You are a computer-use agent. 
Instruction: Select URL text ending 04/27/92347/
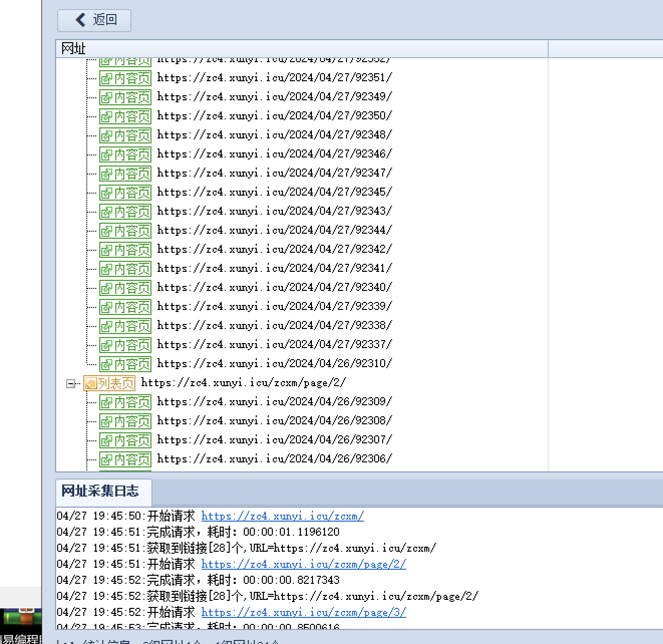click(x=274, y=173)
